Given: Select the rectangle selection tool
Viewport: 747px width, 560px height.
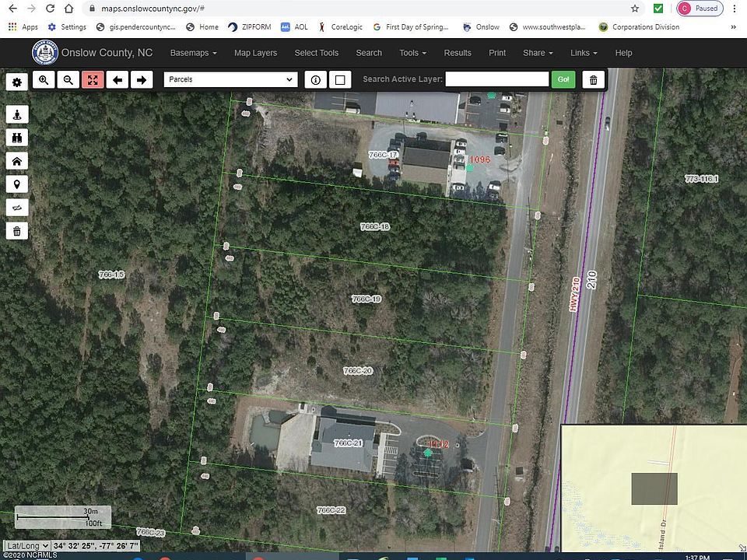Looking at the screenshot, I should 340,80.
